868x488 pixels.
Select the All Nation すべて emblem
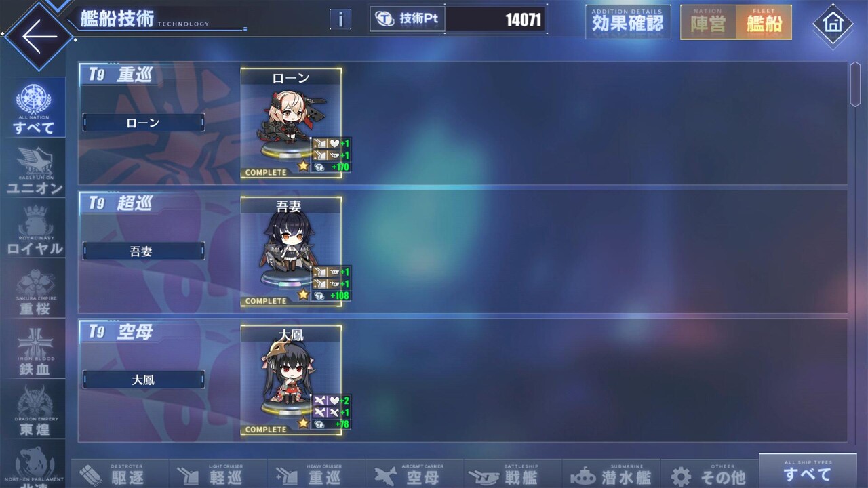point(33,109)
